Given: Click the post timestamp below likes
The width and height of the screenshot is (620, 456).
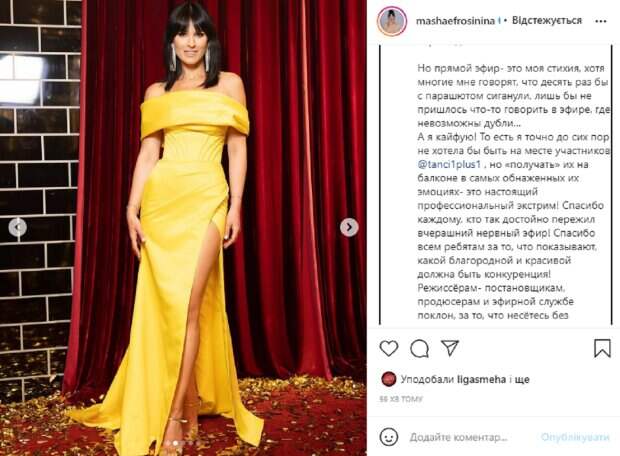Looking at the screenshot, I should [x=401, y=399].
